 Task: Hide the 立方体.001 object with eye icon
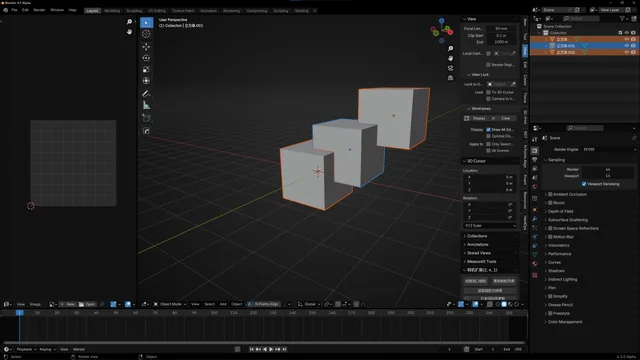point(627,46)
